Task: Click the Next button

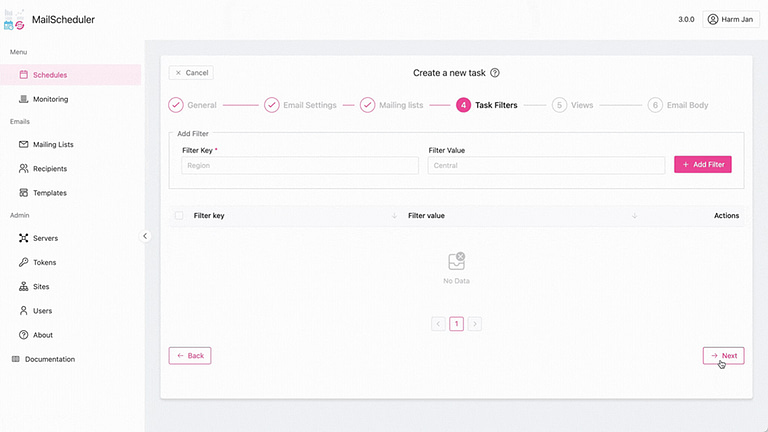Action: pyautogui.click(x=723, y=356)
